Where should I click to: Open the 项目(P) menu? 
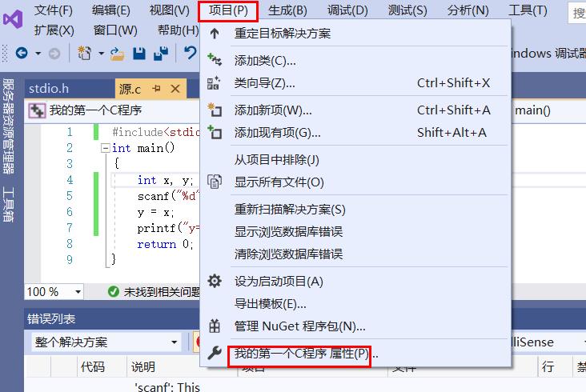[x=228, y=10]
